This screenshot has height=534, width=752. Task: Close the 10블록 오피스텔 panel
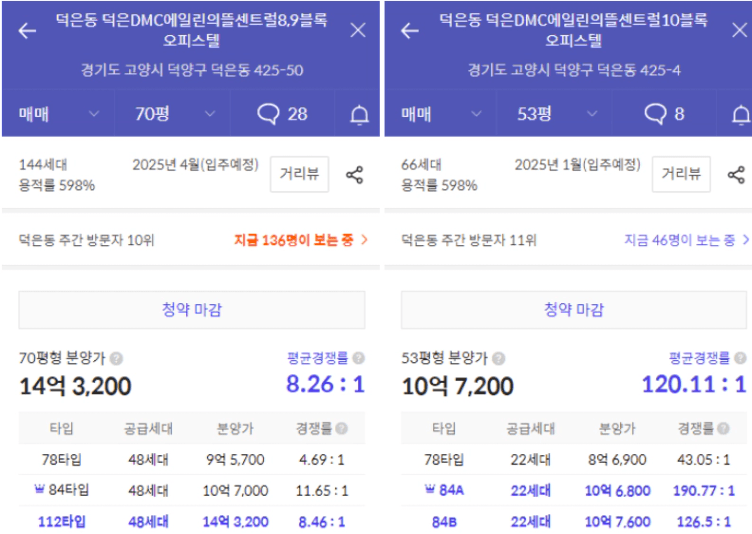740,30
